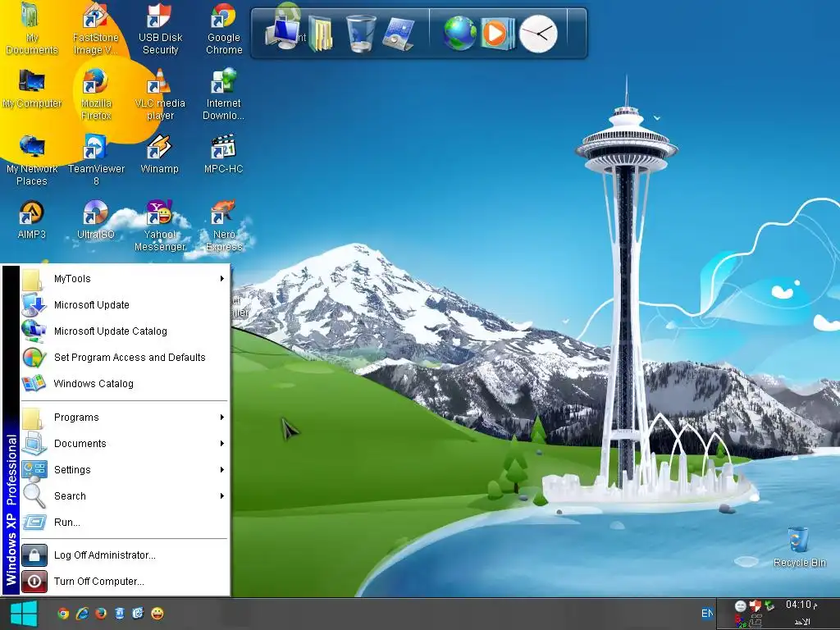Expand the Settings submenu

click(x=126, y=470)
